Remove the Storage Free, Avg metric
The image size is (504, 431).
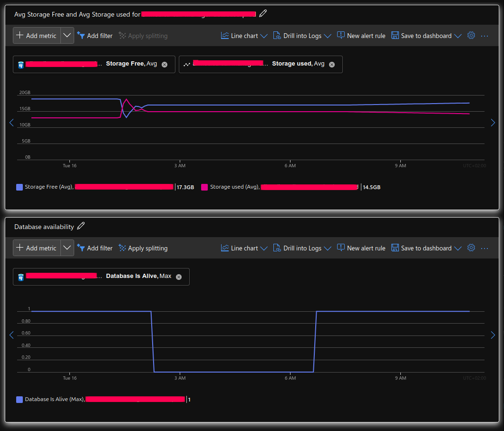click(x=165, y=65)
